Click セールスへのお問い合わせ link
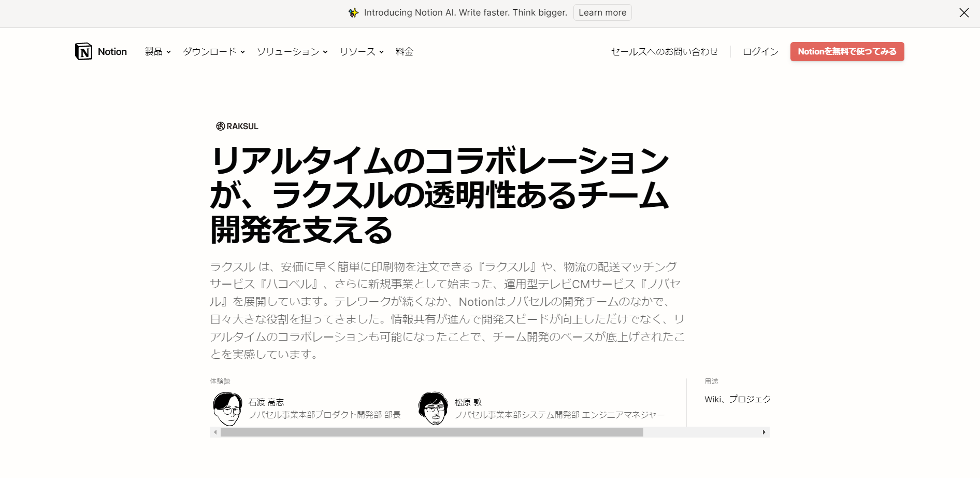 tap(665, 51)
